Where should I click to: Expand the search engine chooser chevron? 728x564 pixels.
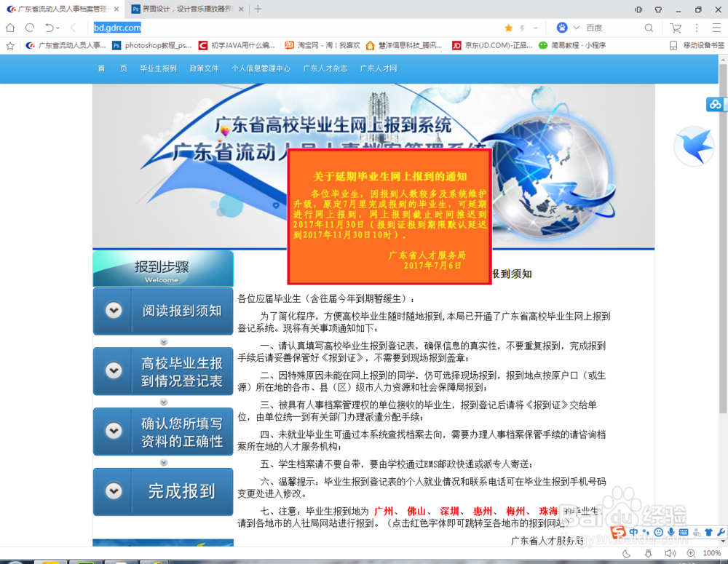click(576, 28)
